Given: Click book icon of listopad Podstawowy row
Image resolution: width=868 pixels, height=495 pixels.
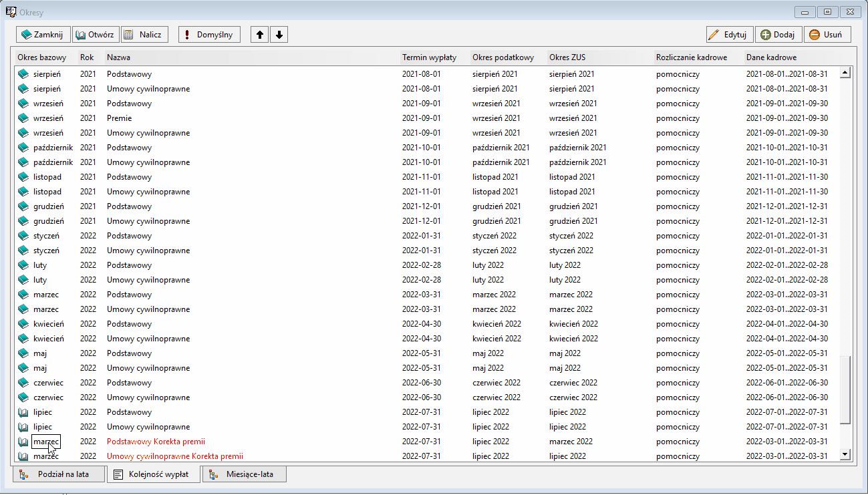Looking at the screenshot, I should tap(23, 177).
